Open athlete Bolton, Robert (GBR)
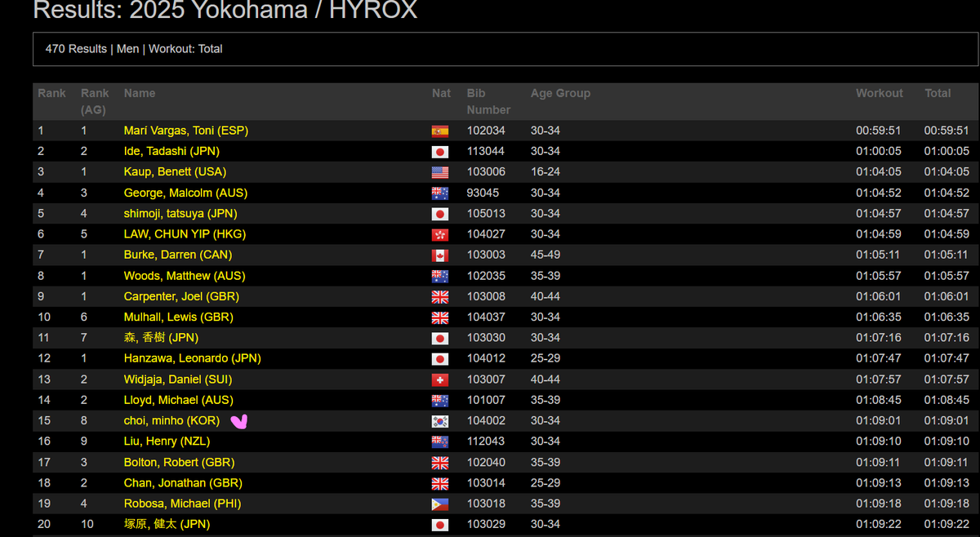The height and width of the screenshot is (537, 980). click(x=180, y=462)
